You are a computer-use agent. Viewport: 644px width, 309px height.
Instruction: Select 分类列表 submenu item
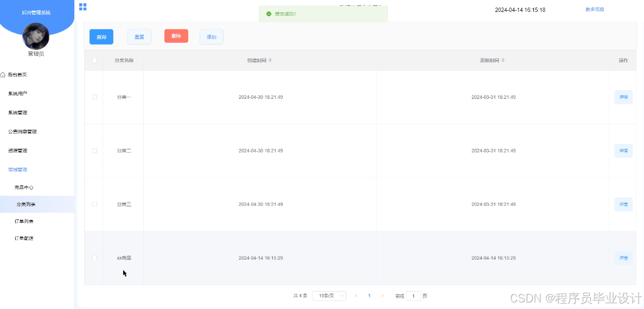pyautogui.click(x=37, y=204)
